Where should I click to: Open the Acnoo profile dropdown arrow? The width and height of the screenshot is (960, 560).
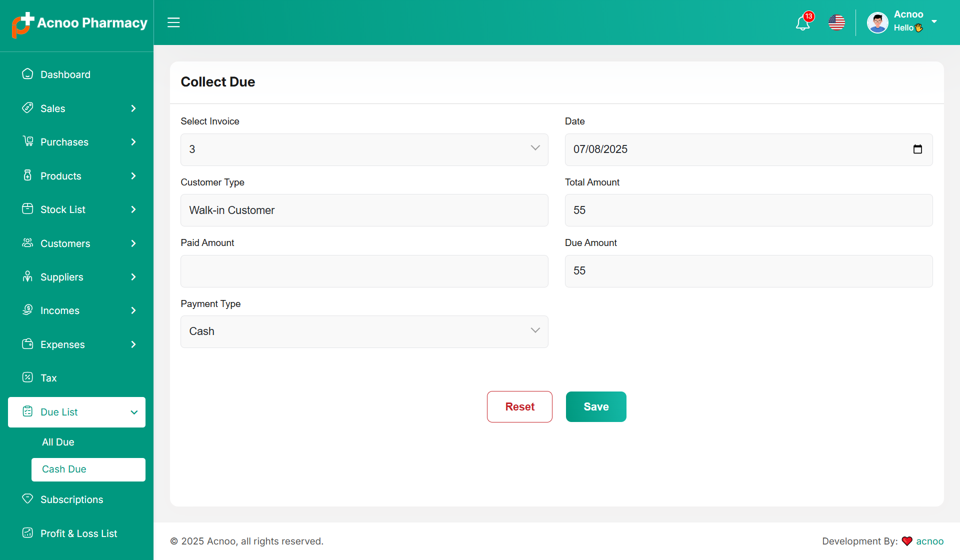[934, 21]
